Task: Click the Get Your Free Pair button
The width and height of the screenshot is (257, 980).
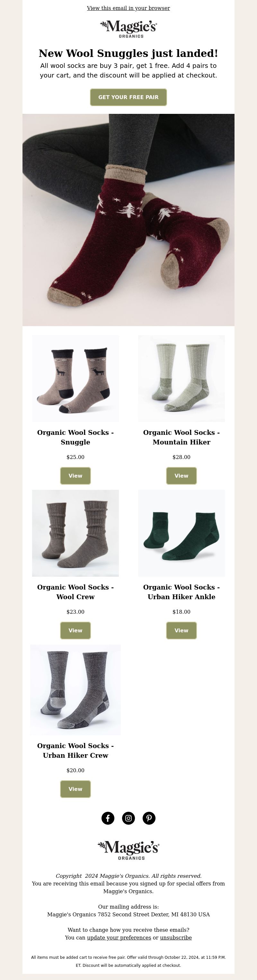Action: pos(128,97)
